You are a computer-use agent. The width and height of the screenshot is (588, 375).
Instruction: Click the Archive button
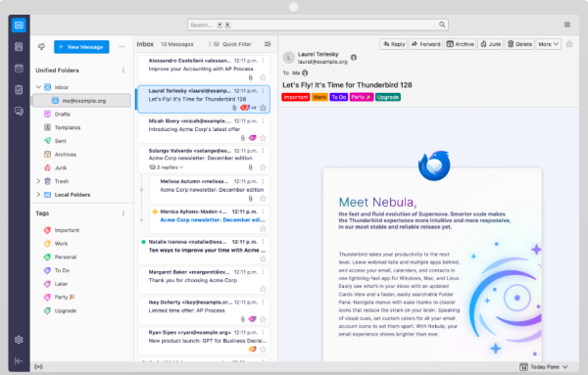(461, 44)
